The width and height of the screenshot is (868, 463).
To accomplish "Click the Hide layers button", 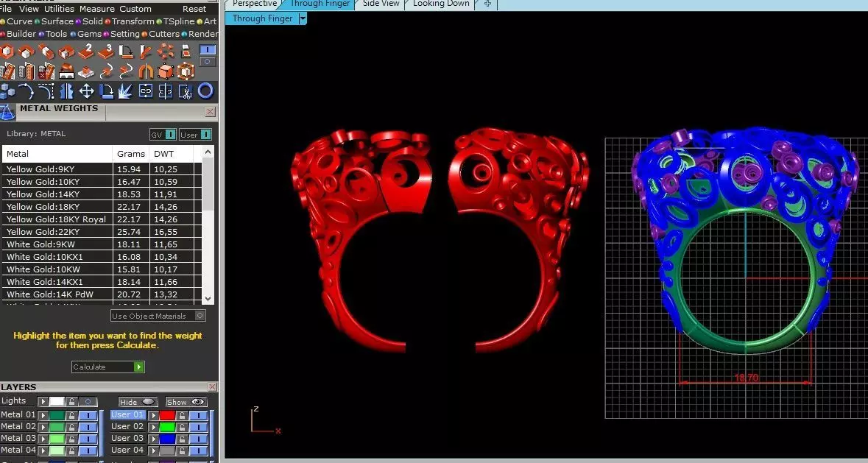I will click(138, 402).
